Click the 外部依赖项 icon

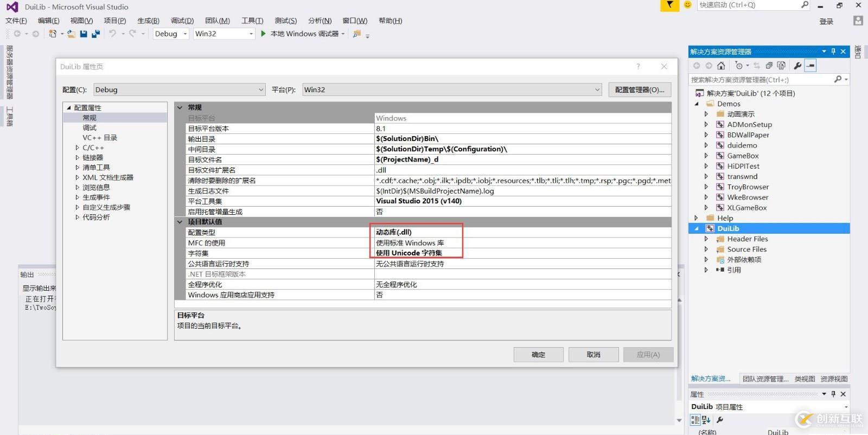tap(720, 260)
